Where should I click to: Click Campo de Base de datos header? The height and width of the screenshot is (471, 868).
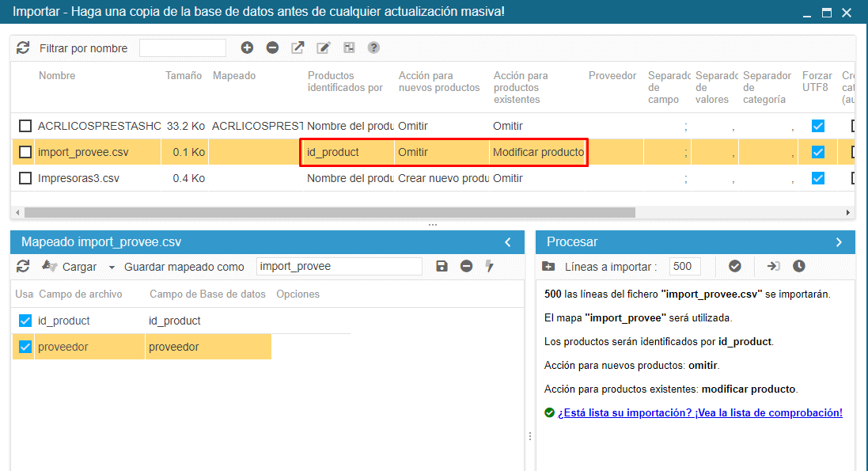click(207, 294)
